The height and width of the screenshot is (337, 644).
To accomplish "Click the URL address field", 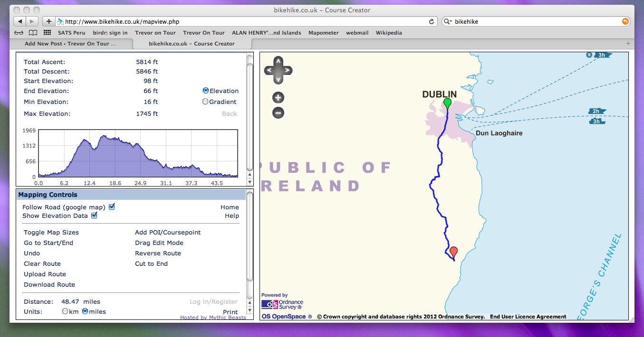I will pos(238,21).
